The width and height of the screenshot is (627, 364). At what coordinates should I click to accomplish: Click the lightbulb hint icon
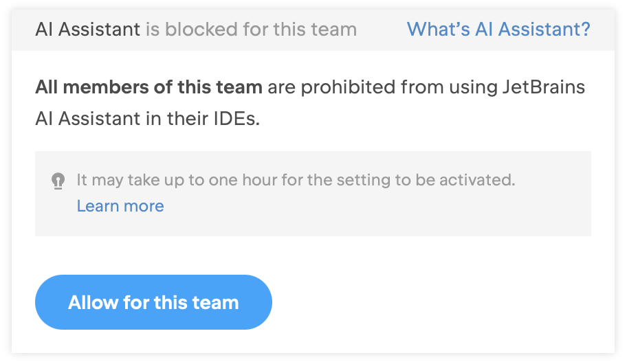[x=58, y=181]
